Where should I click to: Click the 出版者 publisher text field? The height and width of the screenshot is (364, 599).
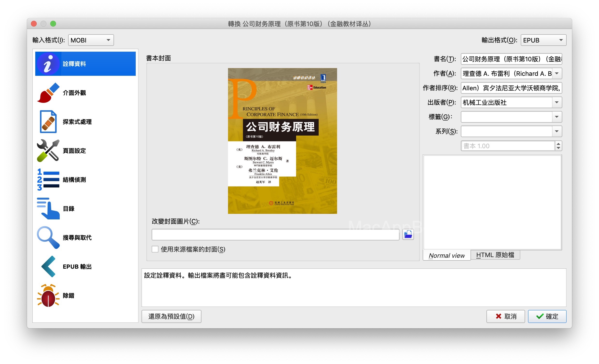(506, 102)
